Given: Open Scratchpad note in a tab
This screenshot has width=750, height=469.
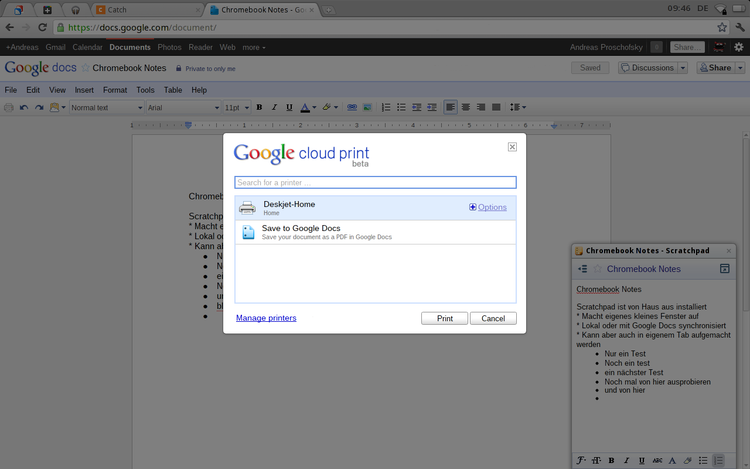Looking at the screenshot, I should coord(725,269).
